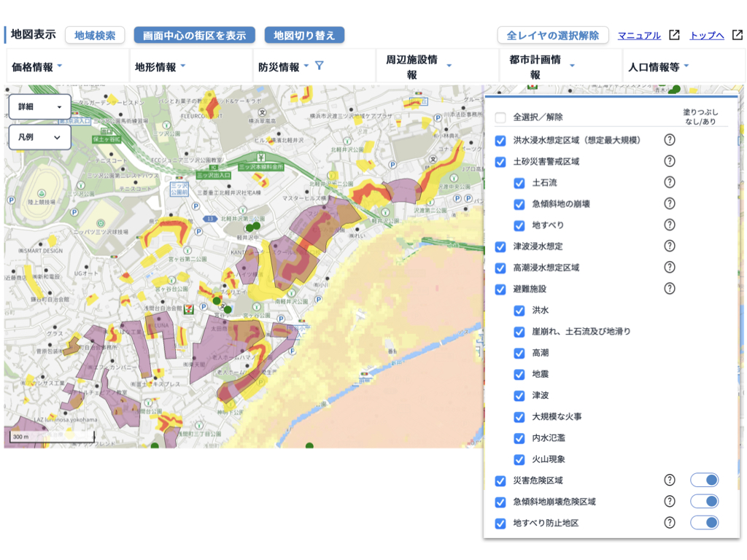The height and width of the screenshot is (560, 747).
Task: Click help icon next to 土石流
Action: pyautogui.click(x=669, y=182)
